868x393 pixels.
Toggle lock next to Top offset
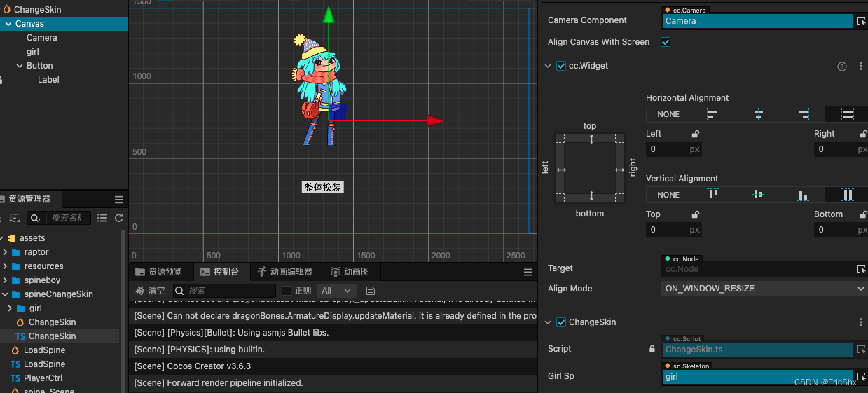(695, 214)
